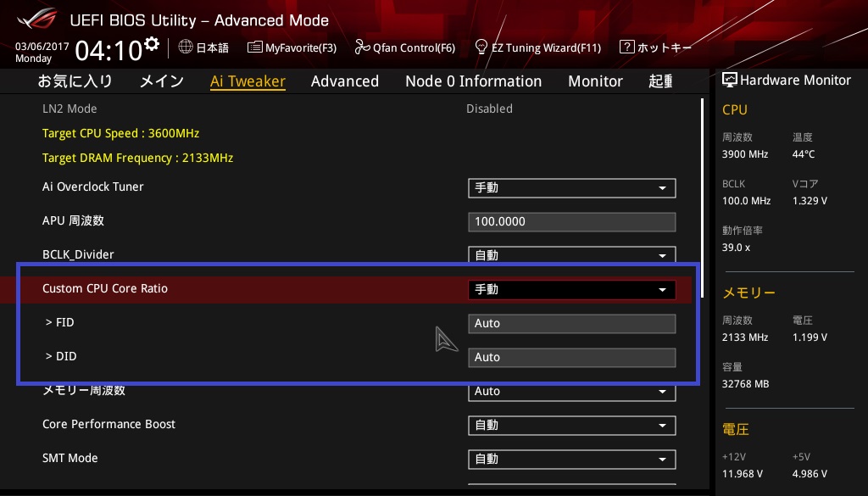Open the 起動 boot tab
The height and width of the screenshot is (496, 868).
[x=660, y=81]
